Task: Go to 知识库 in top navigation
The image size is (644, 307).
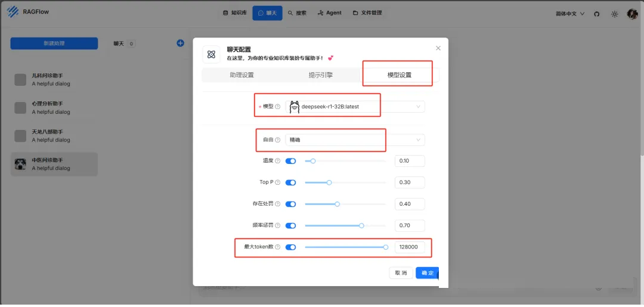Action: (x=235, y=13)
